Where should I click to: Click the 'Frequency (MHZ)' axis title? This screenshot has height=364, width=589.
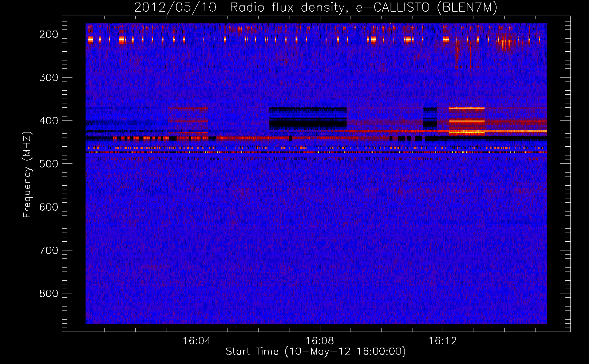tap(27, 174)
